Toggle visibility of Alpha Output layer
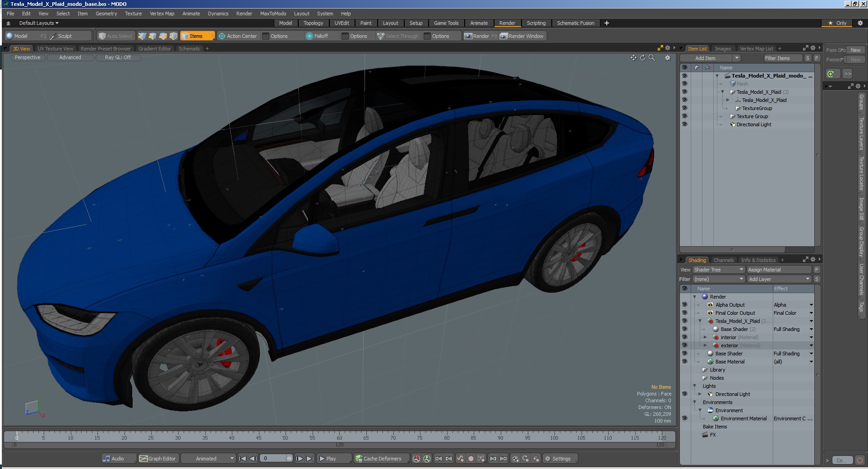The width and height of the screenshot is (868, 469). click(684, 304)
